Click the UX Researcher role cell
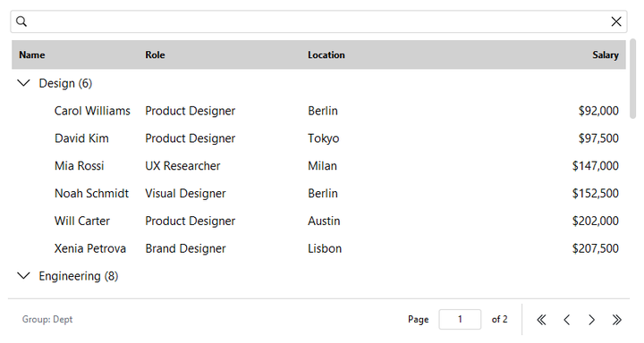Image resolution: width=644 pixels, height=343 pixels. click(x=182, y=166)
